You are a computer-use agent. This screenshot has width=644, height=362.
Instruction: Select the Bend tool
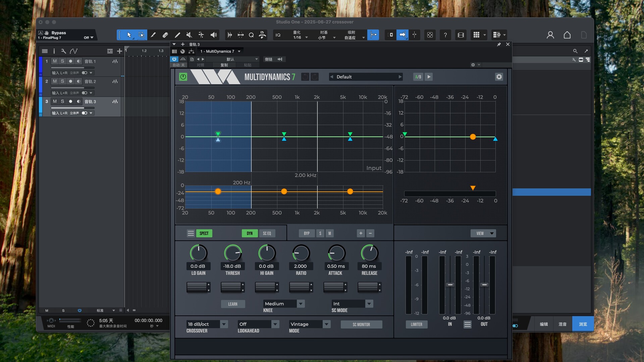click(201, 35)
